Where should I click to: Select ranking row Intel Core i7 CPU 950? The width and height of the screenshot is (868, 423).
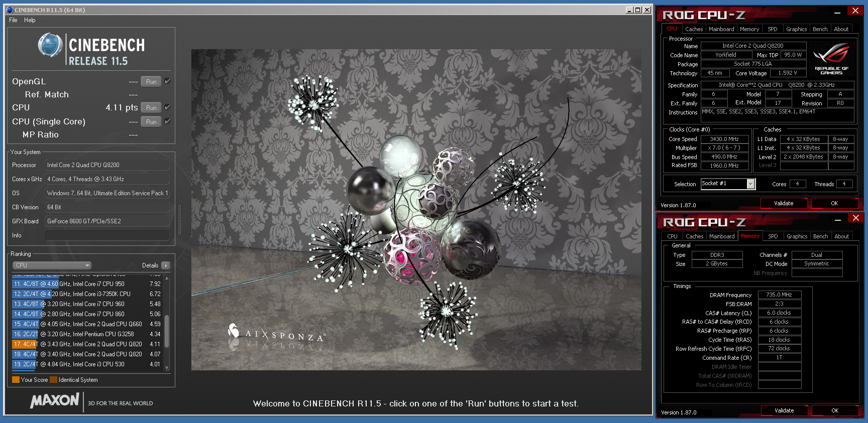[x=87, y=284]
